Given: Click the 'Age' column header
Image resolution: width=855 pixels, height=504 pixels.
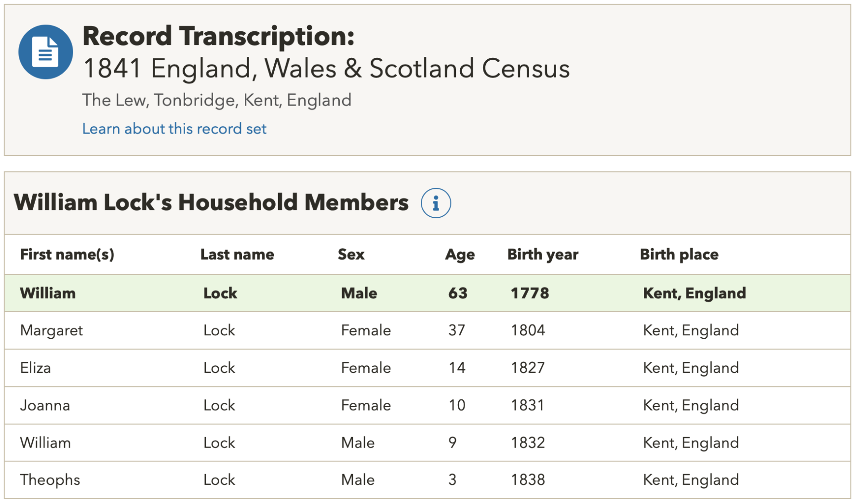Looking at the screenshot, I should pyautogui.click(x=460, y=254).
